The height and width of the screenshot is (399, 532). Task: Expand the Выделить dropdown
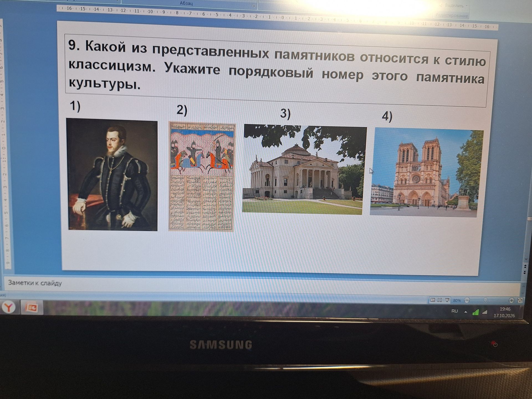(x=467, y=6)
